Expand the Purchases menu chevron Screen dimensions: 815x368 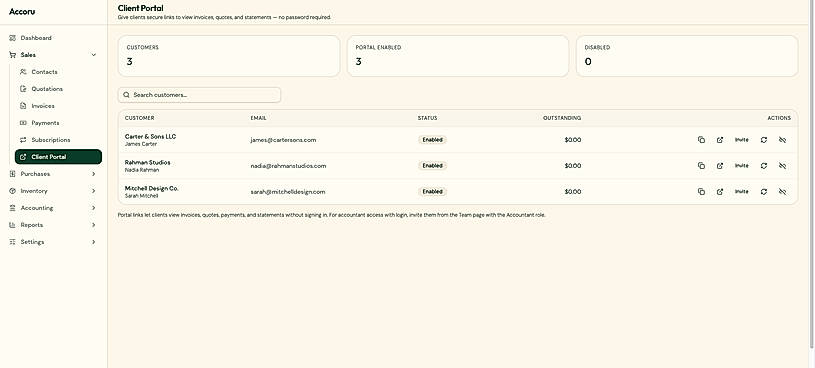pos(94,174)
